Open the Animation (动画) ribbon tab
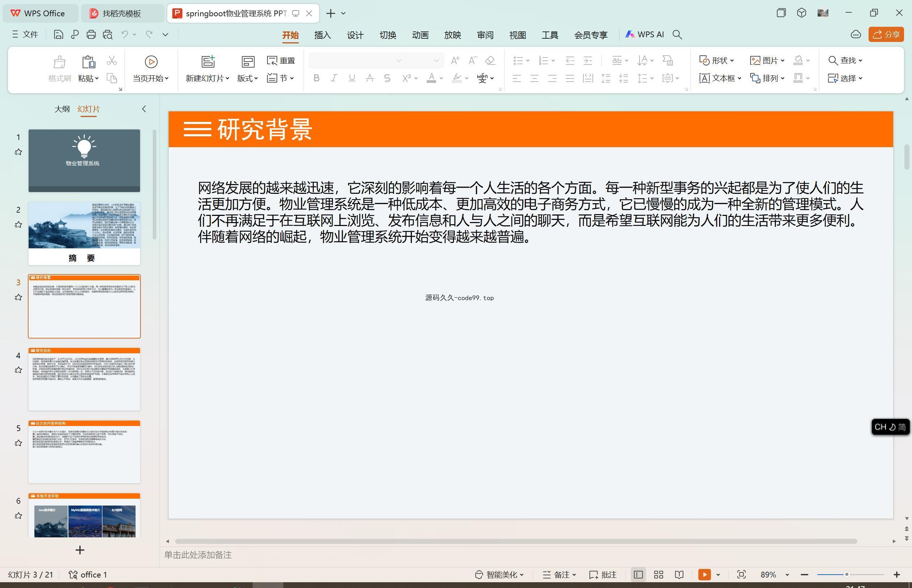Viewport: 912px width, 588px height. pos(420,35)
